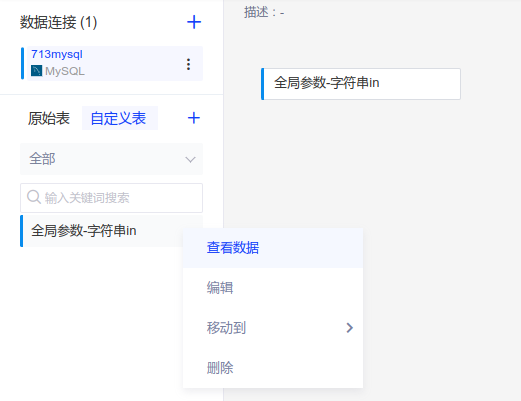
Task: Add a new data connection with plus icon
Action: click(194, 22)
